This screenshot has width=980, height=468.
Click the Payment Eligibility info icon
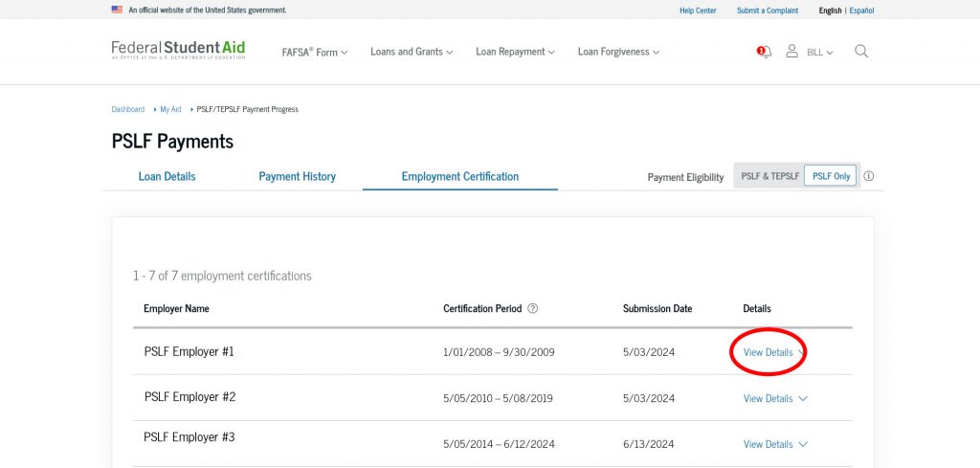pyautogui.click(x=869, y=176)
